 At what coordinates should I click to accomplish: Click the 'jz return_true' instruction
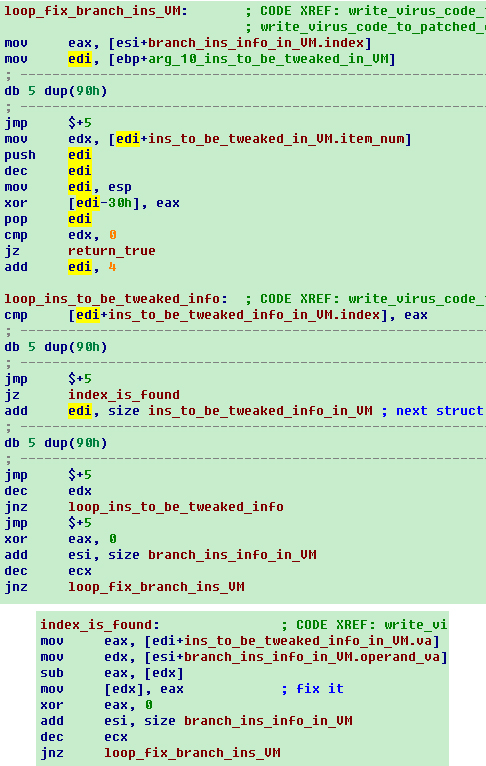point(80,251)
